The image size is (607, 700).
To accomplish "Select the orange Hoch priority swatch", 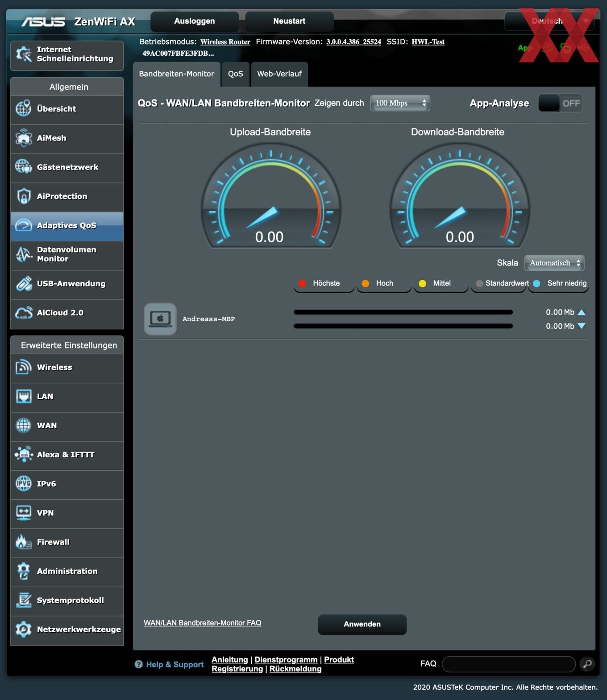I will coord(365,283).
